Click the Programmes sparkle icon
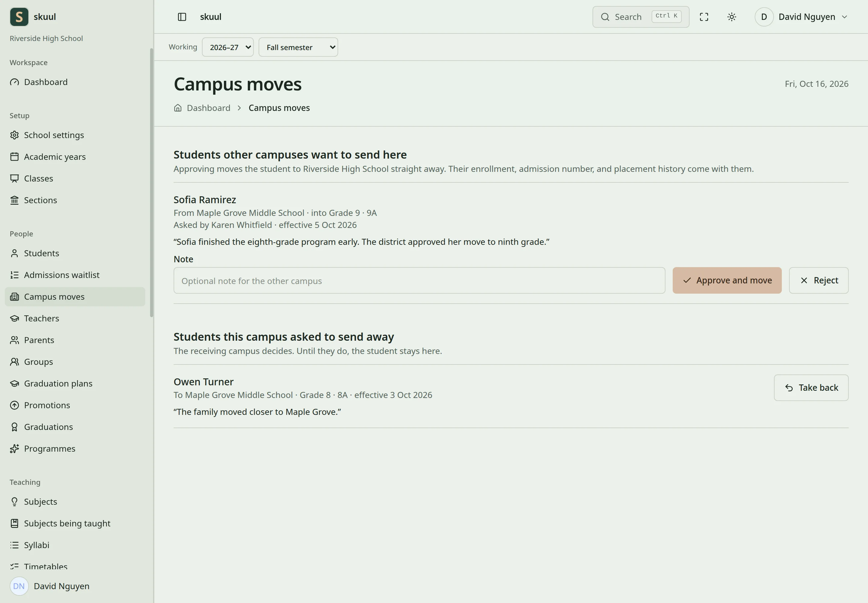868x603 pixels. [14, 448]
